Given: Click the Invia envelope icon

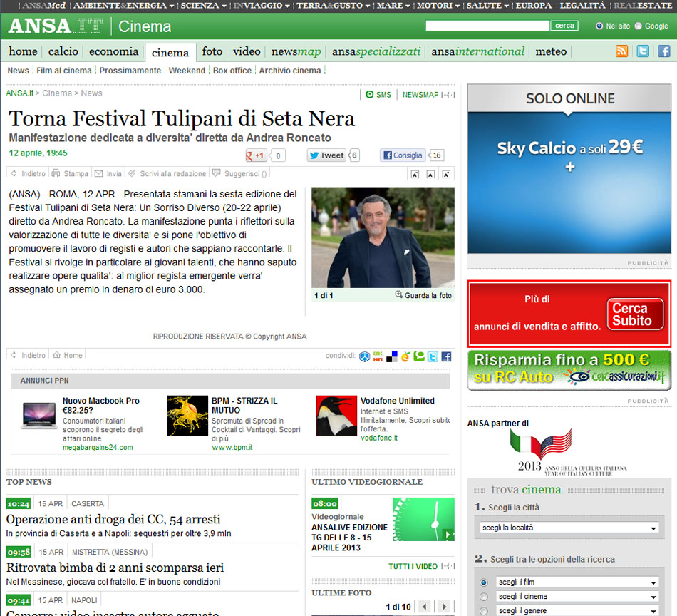Looking at the screenshot, I should 99,173.
